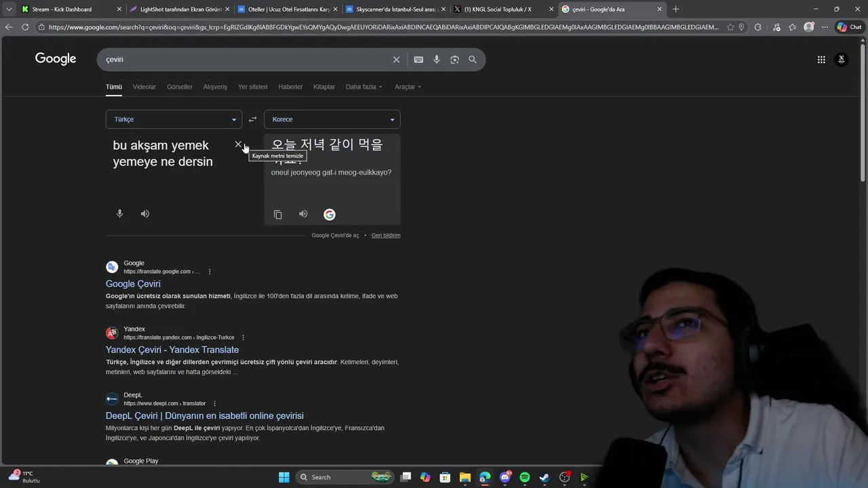Add this page to favorites star

[x=730, y=27]
